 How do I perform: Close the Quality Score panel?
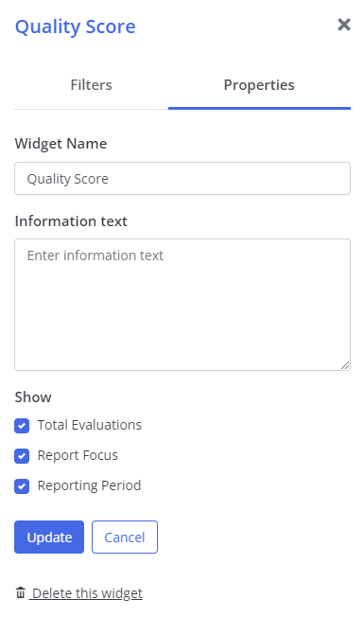pos(344,25)
